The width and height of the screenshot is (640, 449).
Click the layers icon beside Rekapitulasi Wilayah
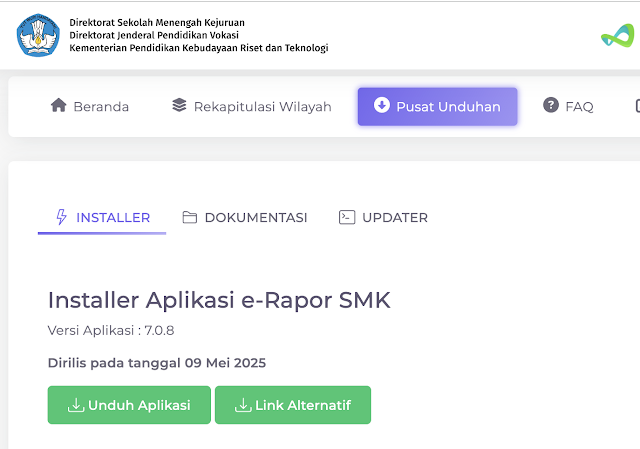[x=179, y=105]
